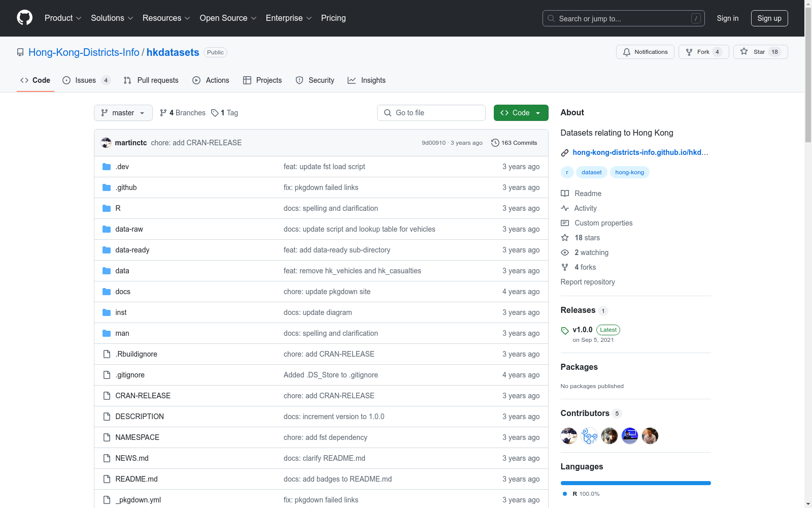Open the inst folder
812x508 pixels.
[121, 312]
